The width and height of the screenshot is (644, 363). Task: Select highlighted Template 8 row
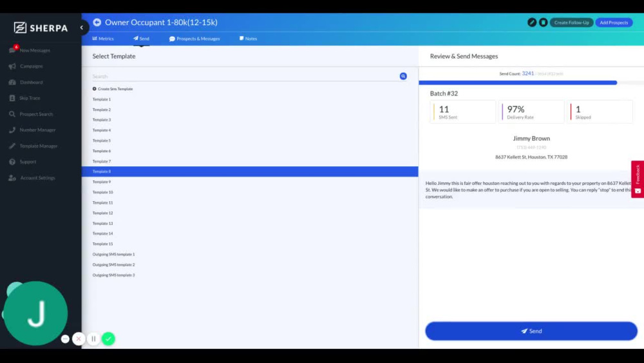pyautogui.click(x=250, y=172)
